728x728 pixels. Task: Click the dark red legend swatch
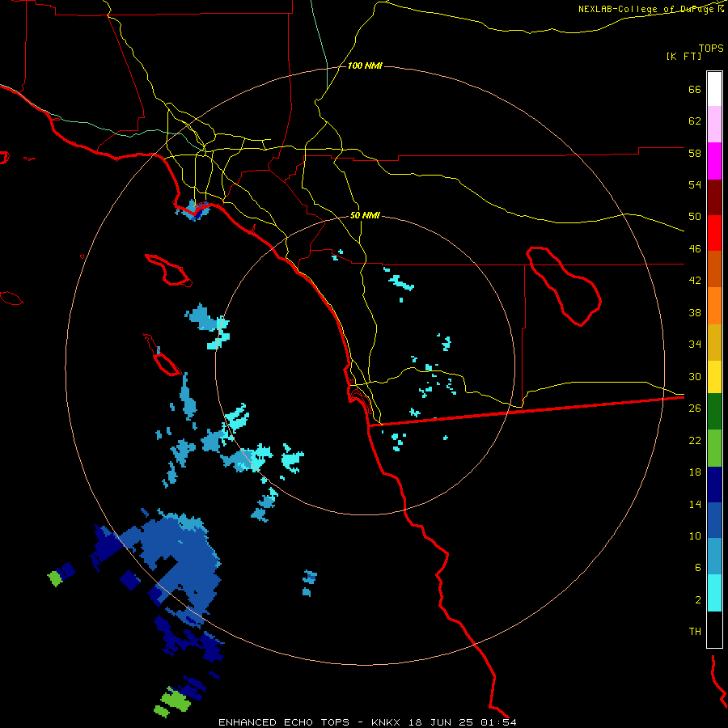click(x=714, y=197)
